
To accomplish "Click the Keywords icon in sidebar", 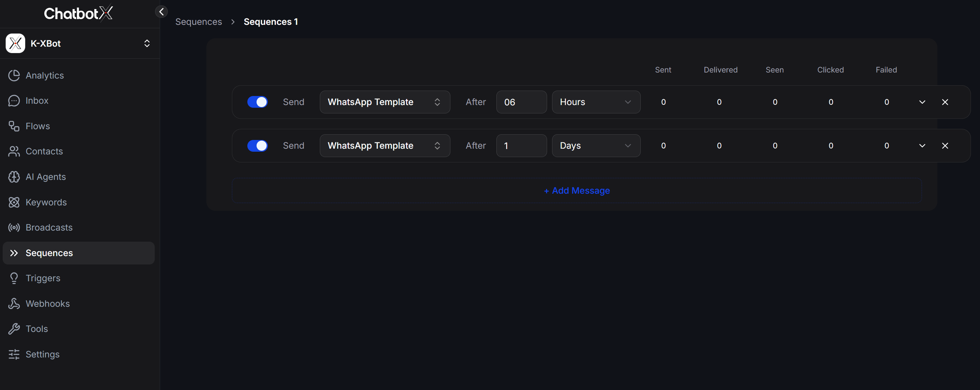I will pos(14,202).
